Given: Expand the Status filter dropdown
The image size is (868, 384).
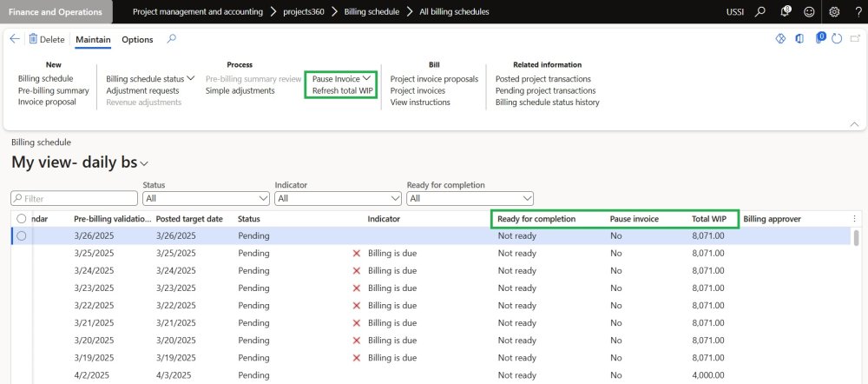Looking at the screenshot, I should pyautogui.click(x=263, y=198).
